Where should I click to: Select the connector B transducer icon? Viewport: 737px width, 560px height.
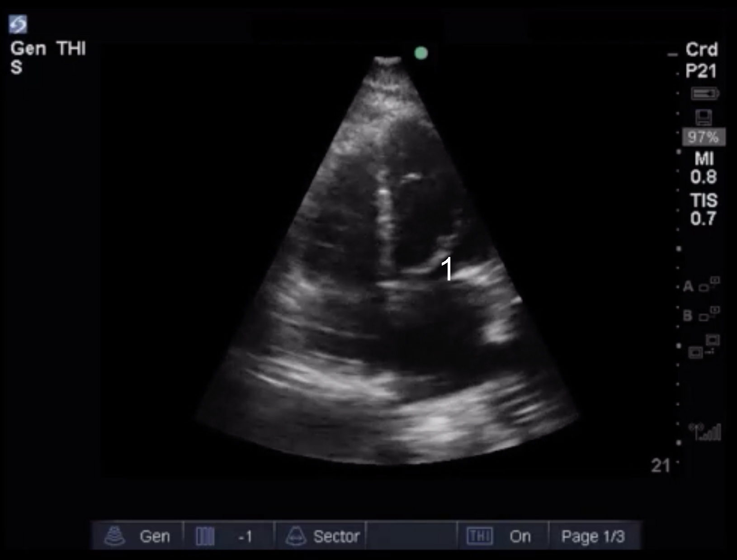coord(708,314)
